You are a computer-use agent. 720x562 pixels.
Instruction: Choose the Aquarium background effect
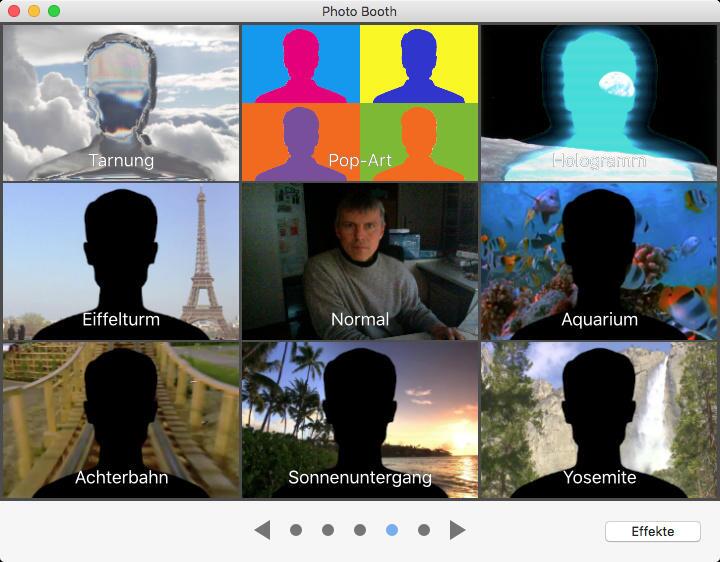coord(599,261)
